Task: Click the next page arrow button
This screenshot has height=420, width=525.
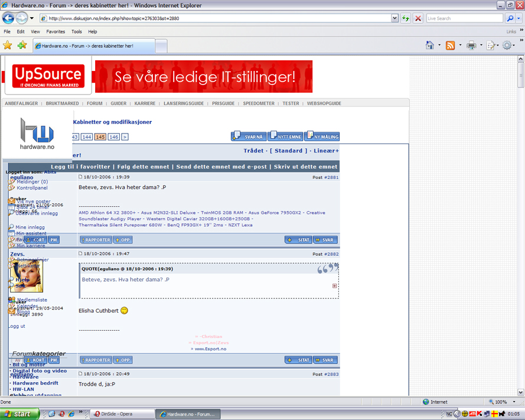Action: pos(125,136)
